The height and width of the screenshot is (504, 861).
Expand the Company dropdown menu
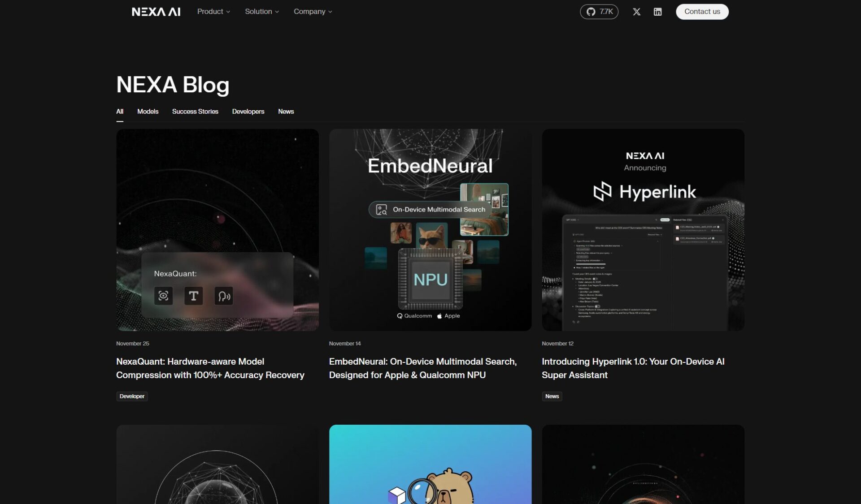tap(313, 12)
